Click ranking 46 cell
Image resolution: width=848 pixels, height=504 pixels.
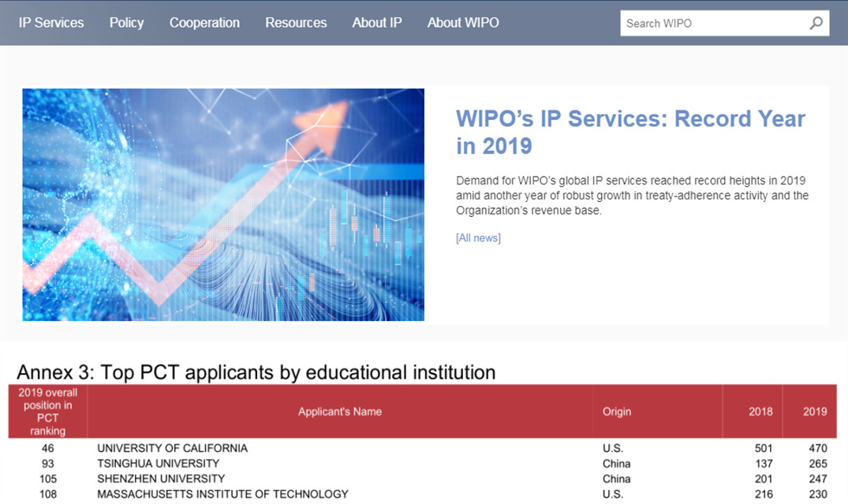tap(47, 448)
